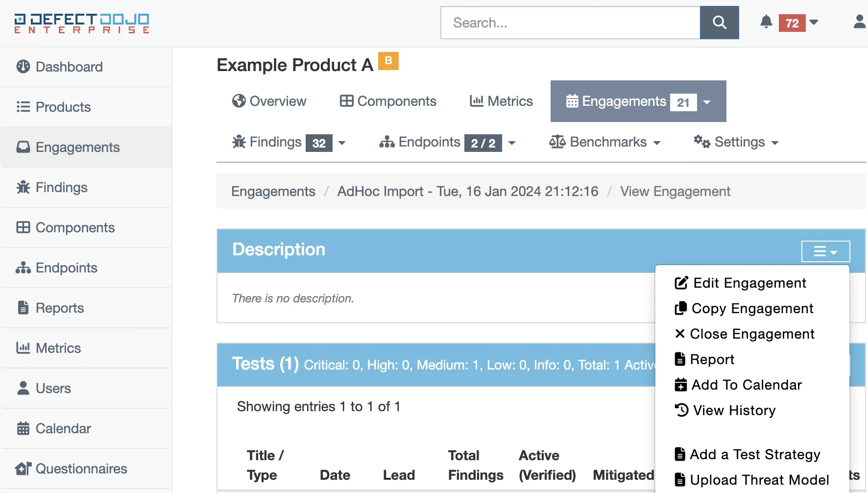Open the Settings dropdown menu
The width and height of the screenshot is (868, 493).
(736, 142)
